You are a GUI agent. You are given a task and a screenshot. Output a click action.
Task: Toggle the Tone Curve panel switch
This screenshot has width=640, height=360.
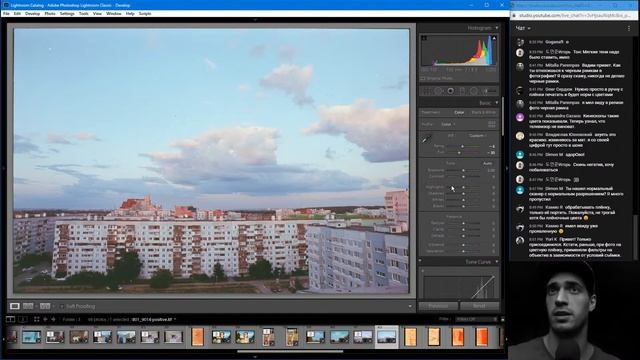click(x=420, y=261)
